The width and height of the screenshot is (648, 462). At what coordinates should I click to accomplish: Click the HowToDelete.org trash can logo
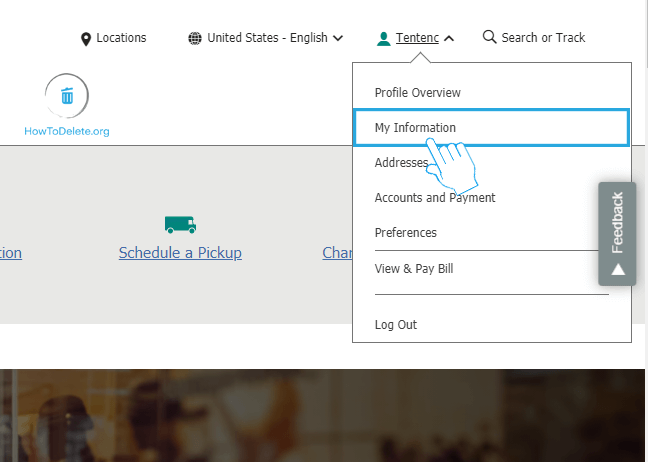tap(67, 96)
